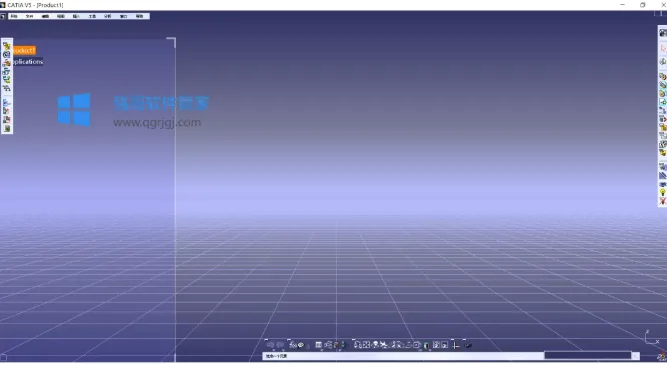The height and width of the screenshot is (365, 667).
Task: Click the Pan view icon
Action: click(x=376, y=345)
